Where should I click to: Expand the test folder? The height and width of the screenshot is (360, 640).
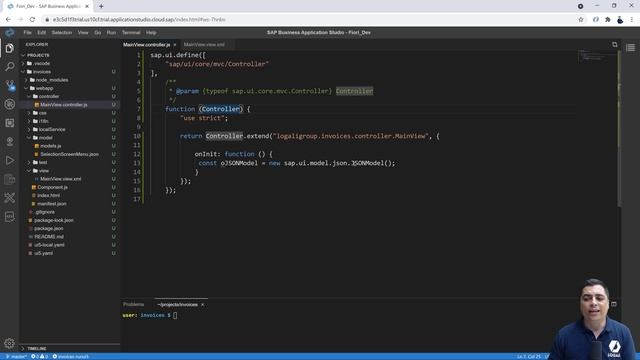tap(29, 162)
